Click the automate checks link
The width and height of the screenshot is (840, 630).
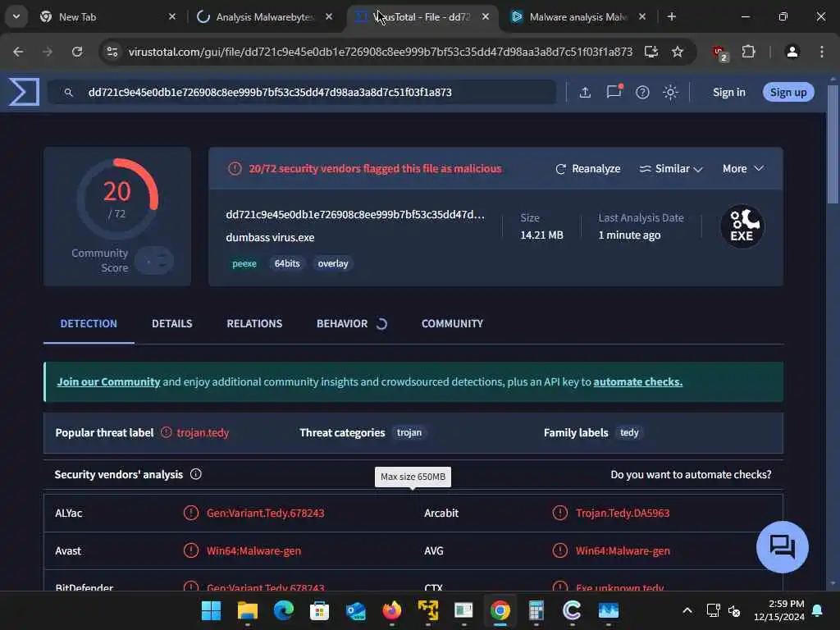click(x=637, y=382)
